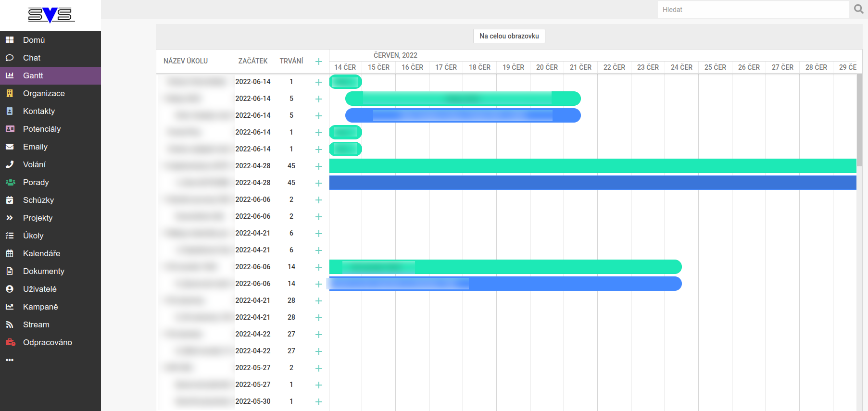Click the SVS logo
868x411 pixels.
[x=50, y=15]
